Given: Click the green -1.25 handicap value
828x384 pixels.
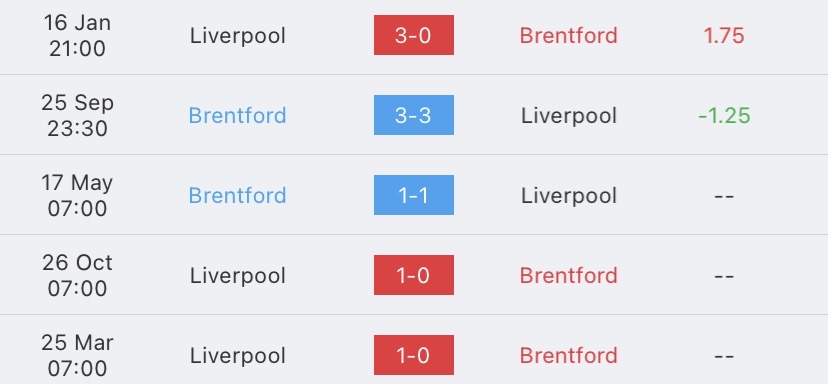Looking at the screenshot, I should [x=724, y=115].
